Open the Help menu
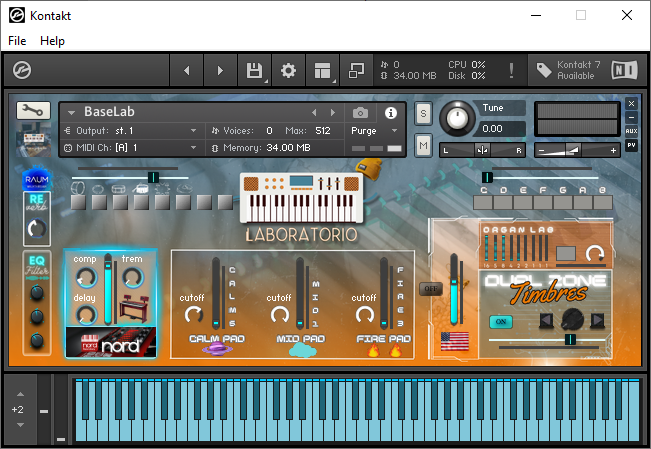The height and width of the screenshot is (449, 651). click(52, 41)
